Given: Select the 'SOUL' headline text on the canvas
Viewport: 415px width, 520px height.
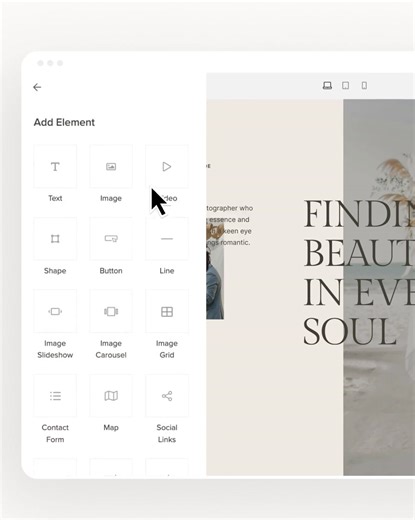Looking at the screenshot, I should [350, 331].
